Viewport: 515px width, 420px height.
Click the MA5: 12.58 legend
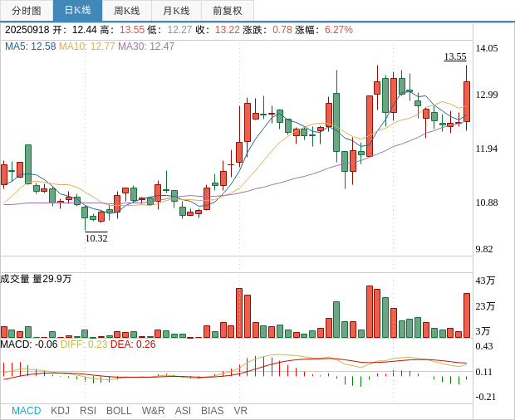[x=30, y=46]
